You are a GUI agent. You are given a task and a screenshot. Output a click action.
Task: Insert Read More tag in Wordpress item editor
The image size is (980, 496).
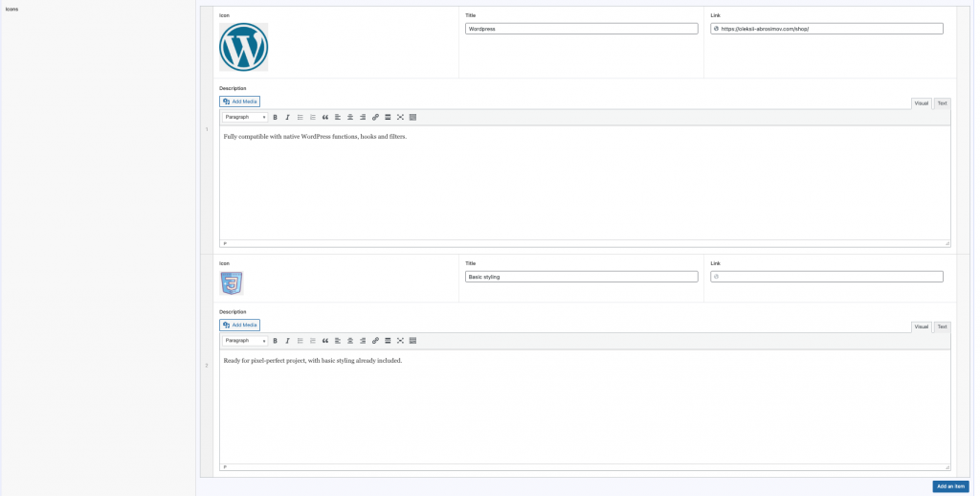388,117
